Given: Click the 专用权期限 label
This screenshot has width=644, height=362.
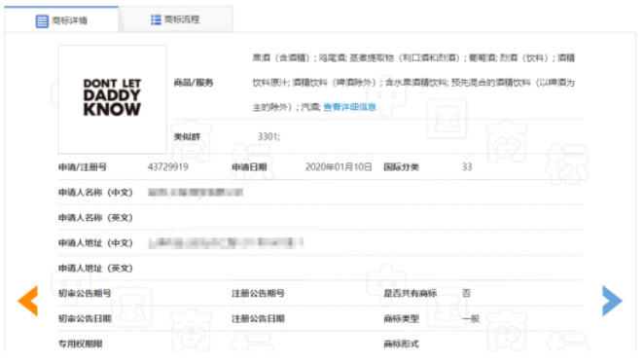Looking at the screenshot, I should pyautogui.click(x=80, y=344).
